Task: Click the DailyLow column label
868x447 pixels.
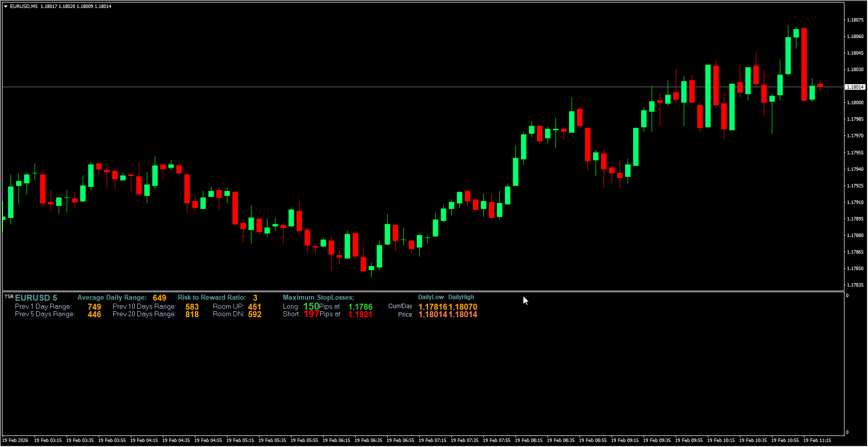Action: (431, 297)
